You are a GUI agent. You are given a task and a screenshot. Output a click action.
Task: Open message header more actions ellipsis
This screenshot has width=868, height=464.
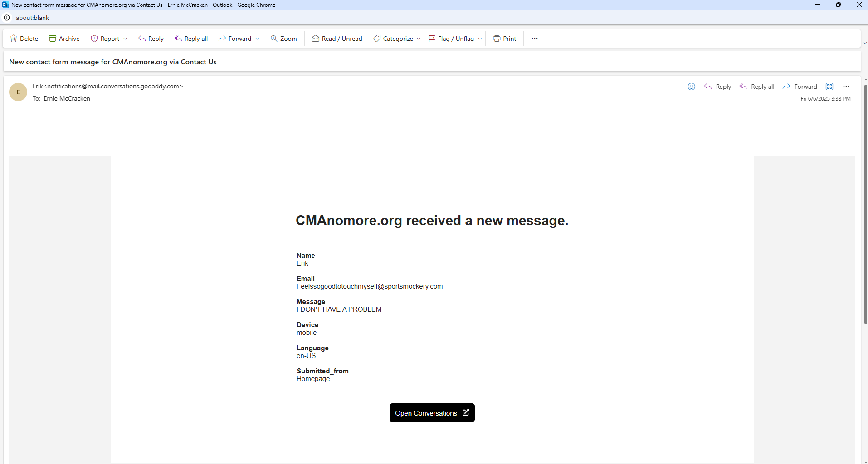point(846,87)
